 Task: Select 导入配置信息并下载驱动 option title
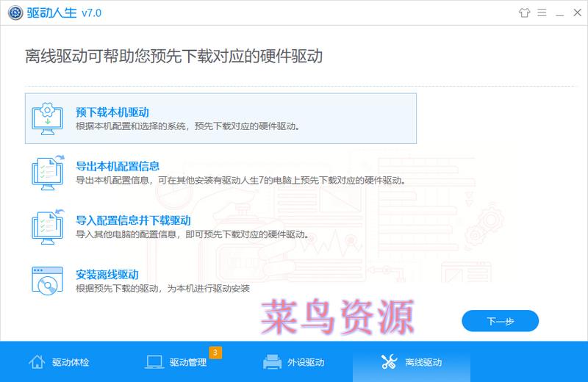pyautogui.click(x=134, y=220)
